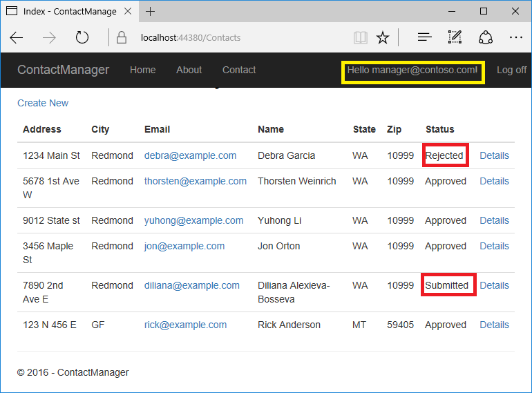
Task: Click the ContactManager brand link
Action: click(63, 70)
